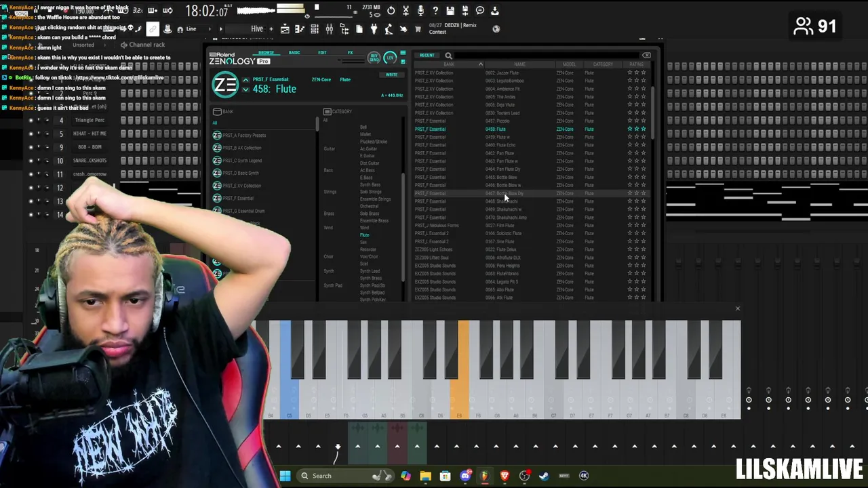This screenshot has width=868, height=488.
Task: Switch to the BROWSE tab in Zenology
Action: [266, 53]
